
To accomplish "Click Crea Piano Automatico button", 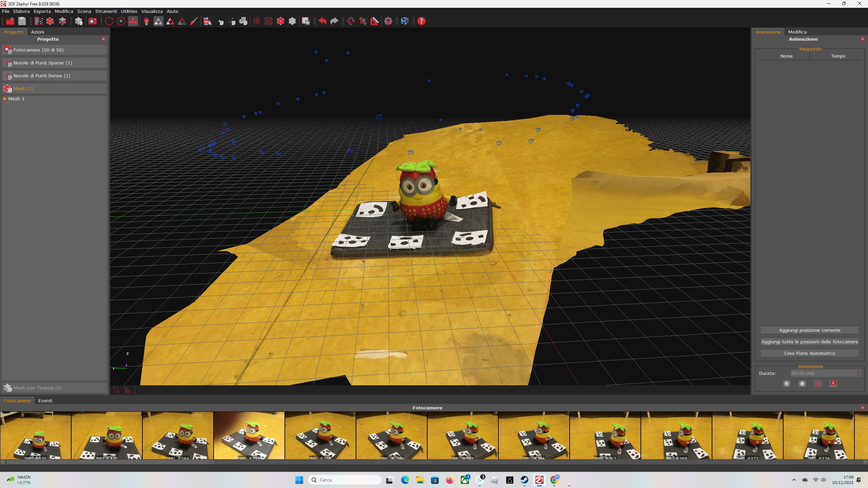I will click(x=809, y=353).
